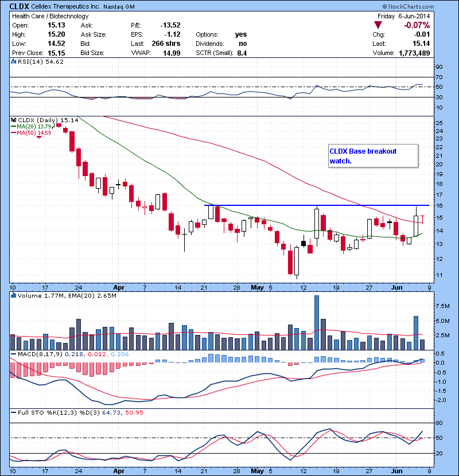The image size is (459, 476).
Task: Click the volume bars icon beside Volume label
Action: pyautogui.click(x=13, y=295)
